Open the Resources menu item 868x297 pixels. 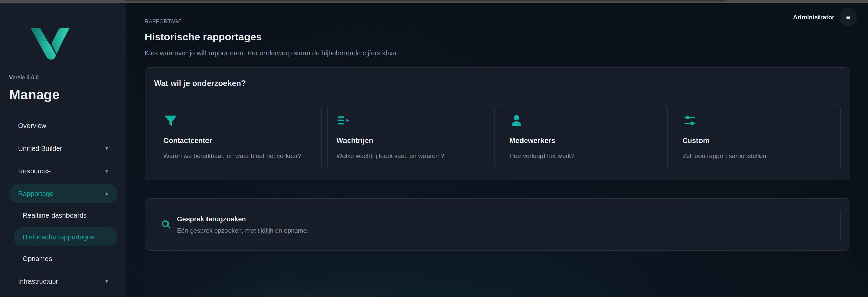point(63,171)
